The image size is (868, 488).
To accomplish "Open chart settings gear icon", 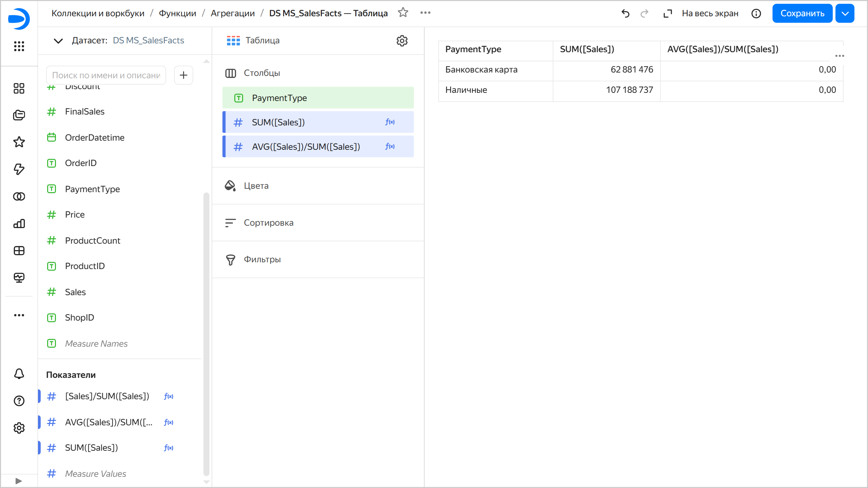I will point(402,41).
